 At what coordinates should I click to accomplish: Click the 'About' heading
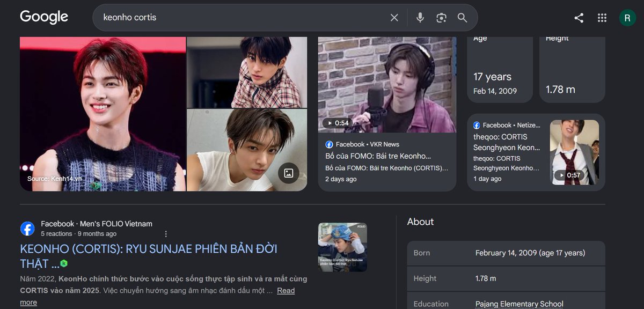420,222
